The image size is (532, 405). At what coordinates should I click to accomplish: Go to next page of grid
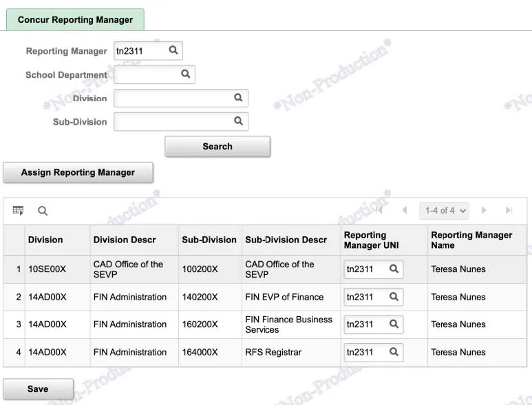pyautogui.click(x=484, y=210)
